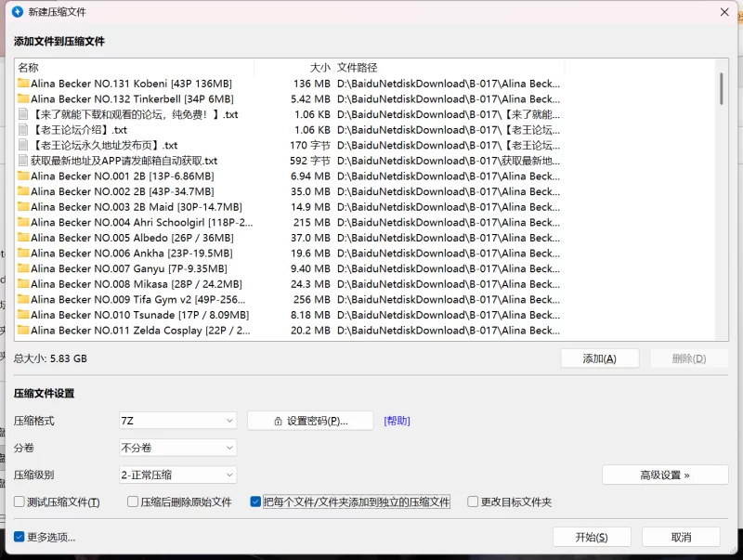Screen dimensions: 743x560
Task: Click folder icon of NO.007 Ganyu
Action: (x=23, y=268)
